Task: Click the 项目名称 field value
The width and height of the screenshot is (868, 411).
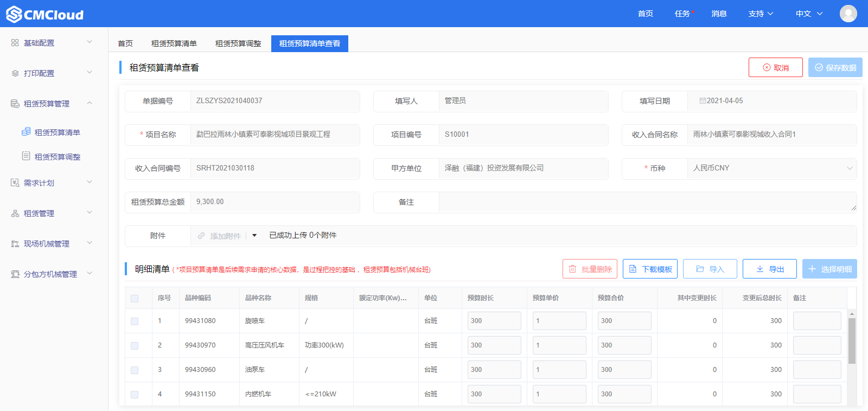Action: coord(275,135)
